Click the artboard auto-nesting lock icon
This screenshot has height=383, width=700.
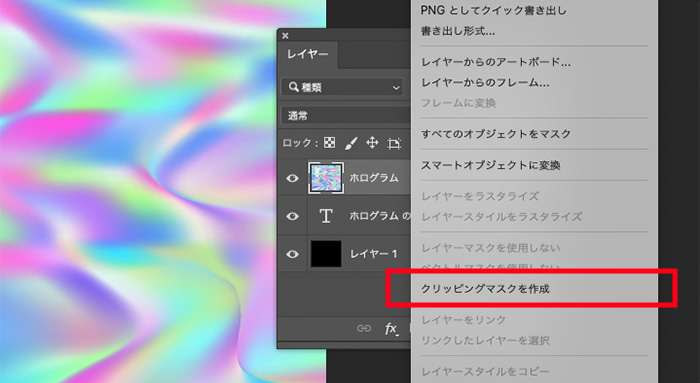point(394,143)
